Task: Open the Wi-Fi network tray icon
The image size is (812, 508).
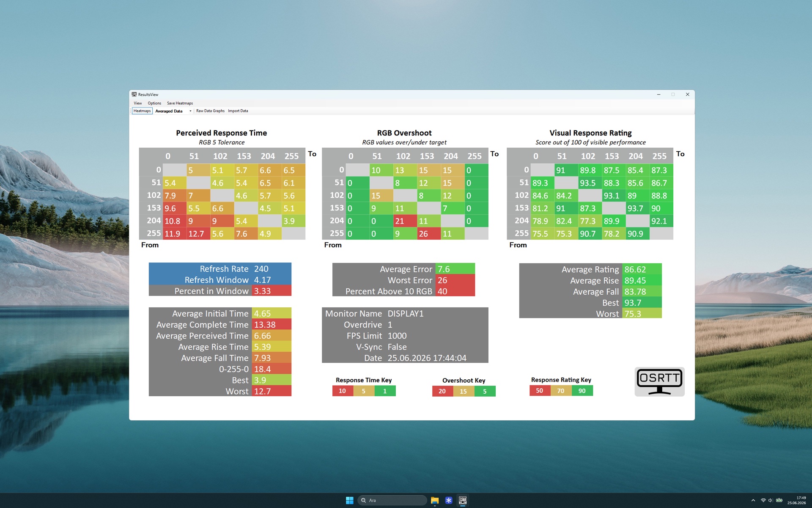Action: coord(763,500)
